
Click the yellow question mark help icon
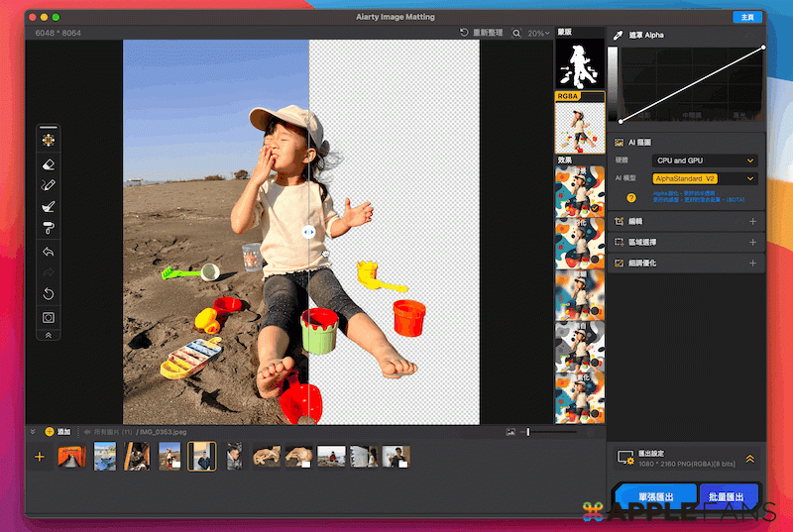[x=630, y=197]
